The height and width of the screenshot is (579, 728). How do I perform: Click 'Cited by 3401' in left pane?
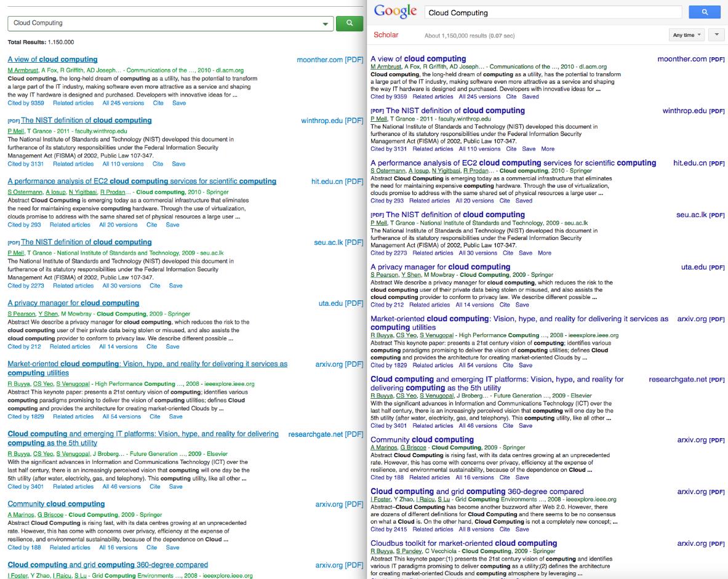(x=26, y=487)
